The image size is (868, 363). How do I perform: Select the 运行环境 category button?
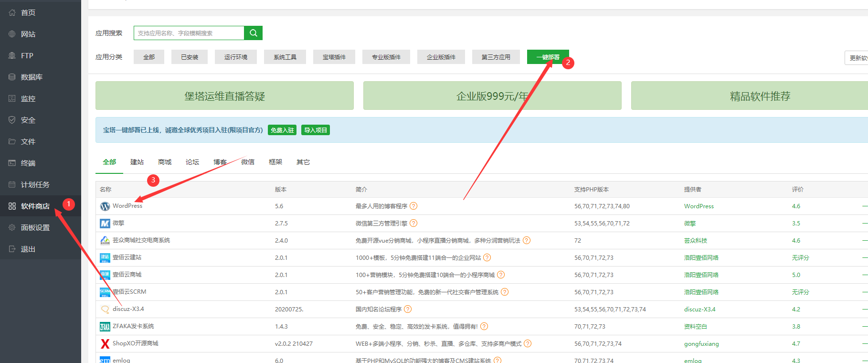point(236,57)
